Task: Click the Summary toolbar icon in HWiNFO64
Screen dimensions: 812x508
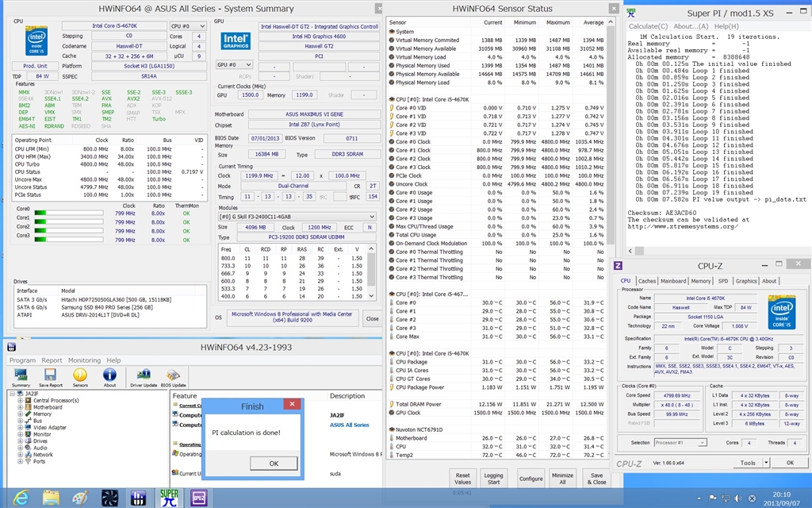Action: pos(21,377)
